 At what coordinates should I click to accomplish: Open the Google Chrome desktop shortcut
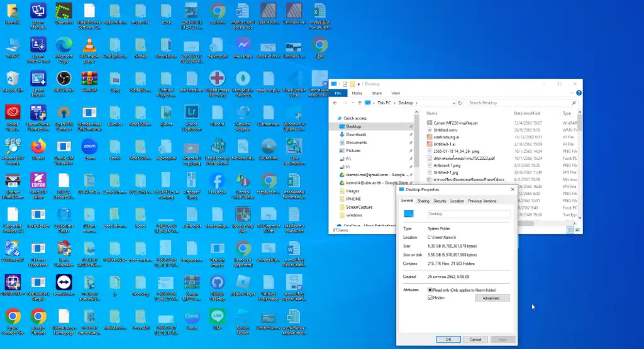[x=38, y=322]
